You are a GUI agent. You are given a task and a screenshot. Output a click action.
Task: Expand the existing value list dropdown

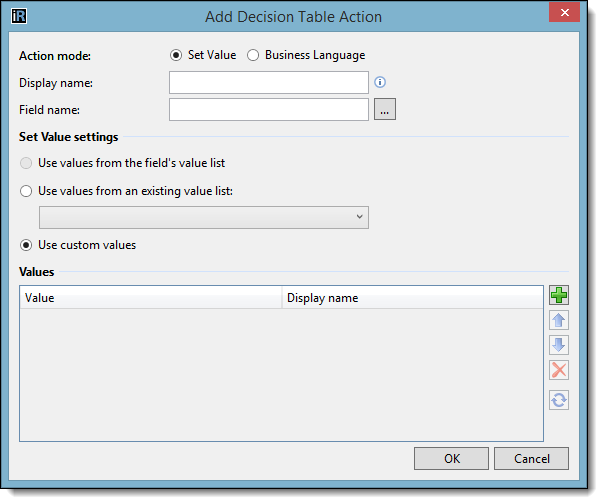pyautogui.click(x=203, y=217)
